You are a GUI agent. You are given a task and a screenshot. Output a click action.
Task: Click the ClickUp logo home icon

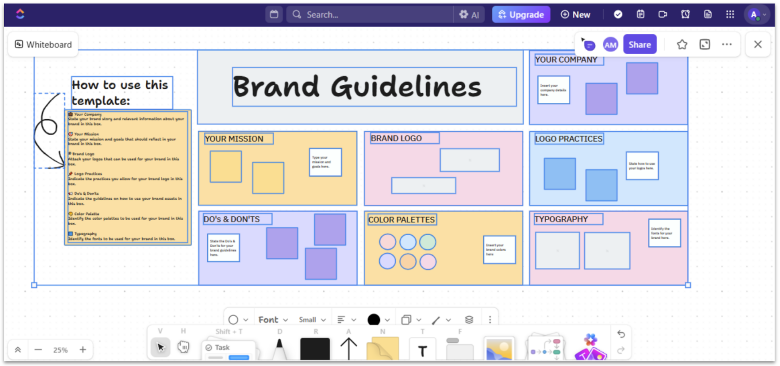(20, 14)
